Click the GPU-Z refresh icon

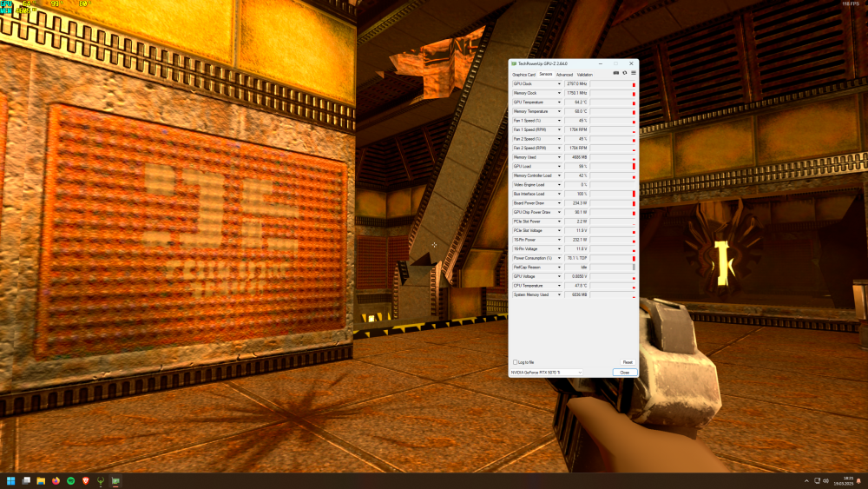625,73
